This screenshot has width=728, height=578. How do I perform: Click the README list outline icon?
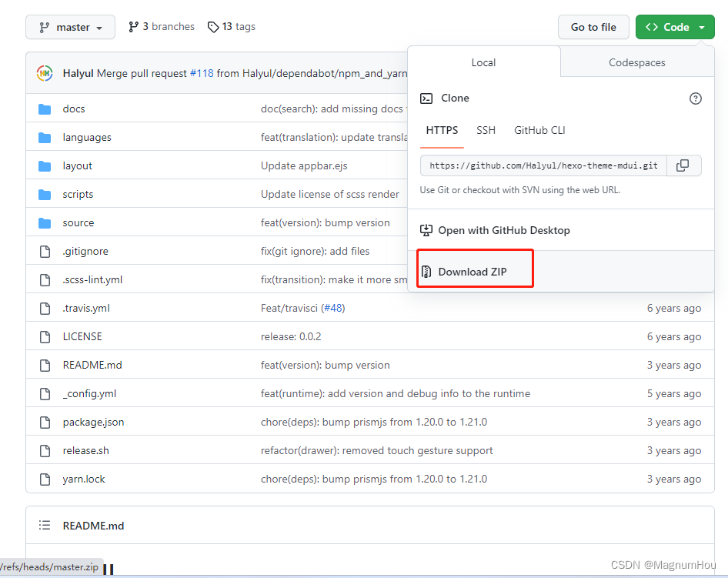pyautogui.click(x=45, y=526)
